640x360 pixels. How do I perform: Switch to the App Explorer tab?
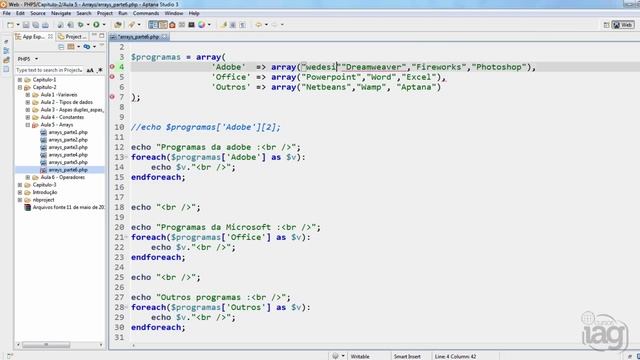click(33, 36)
